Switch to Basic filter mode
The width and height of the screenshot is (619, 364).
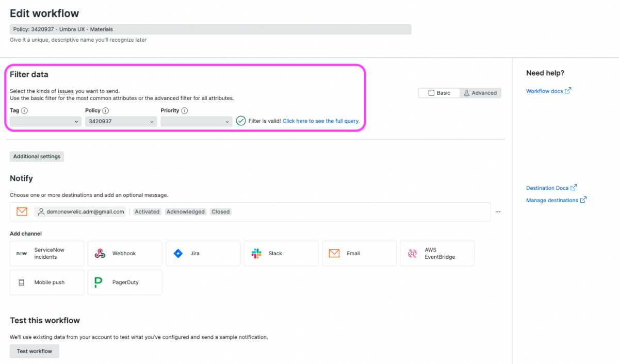(439, 93)
